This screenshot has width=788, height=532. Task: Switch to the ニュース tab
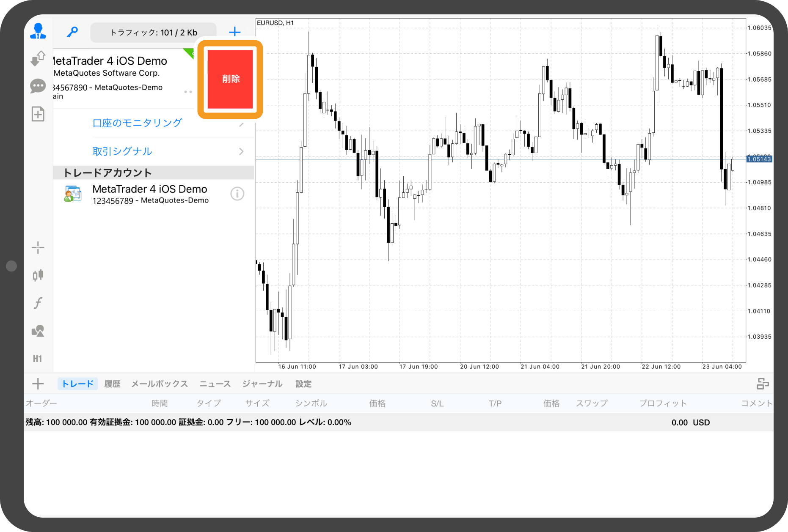[x=215, y=384]
